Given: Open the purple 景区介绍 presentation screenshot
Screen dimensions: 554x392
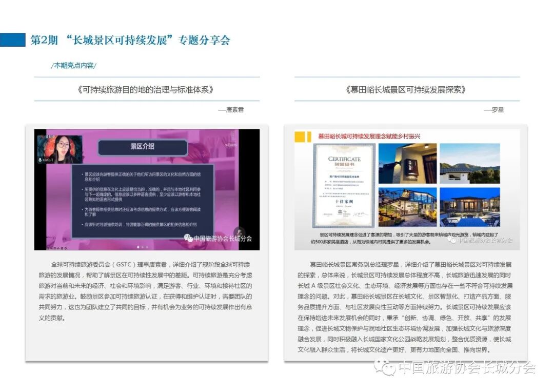Looking at the screenshot, I should tap(147, 189).
